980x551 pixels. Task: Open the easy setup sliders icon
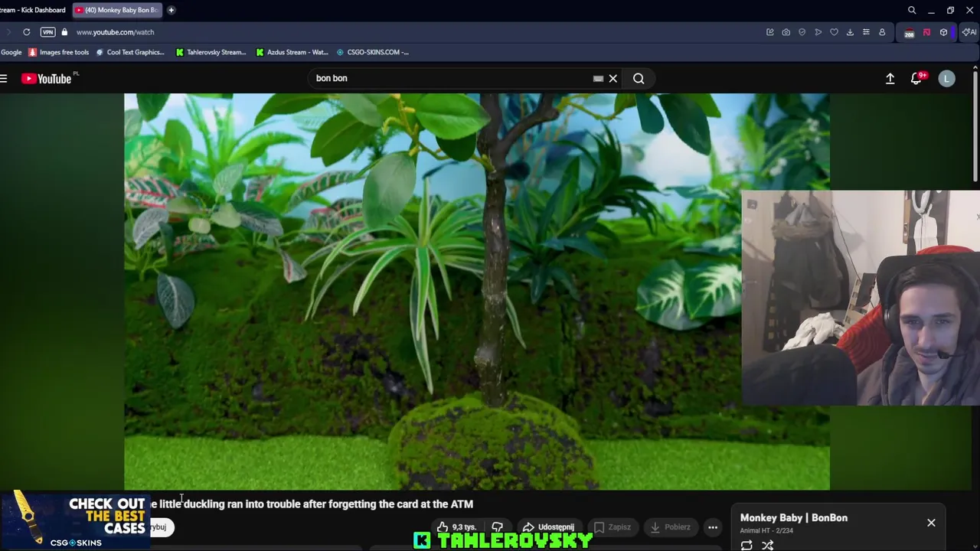coord(866,32)
